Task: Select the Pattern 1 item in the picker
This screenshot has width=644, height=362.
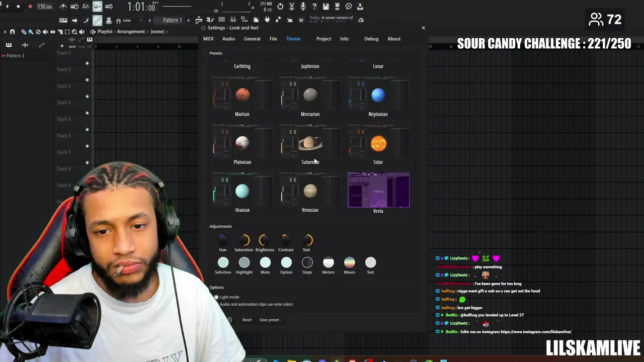Action: pos(15,56)
